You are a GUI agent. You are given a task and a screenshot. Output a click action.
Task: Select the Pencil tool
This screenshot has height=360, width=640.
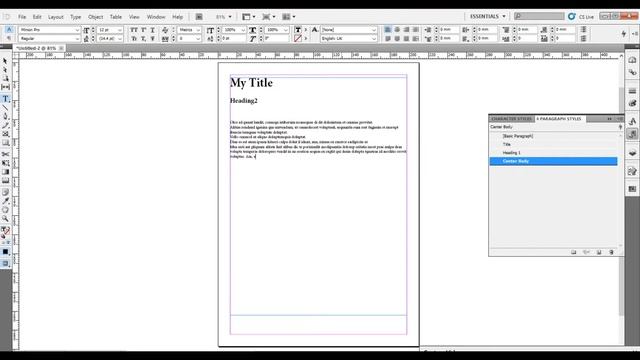[x=5, y=125]
